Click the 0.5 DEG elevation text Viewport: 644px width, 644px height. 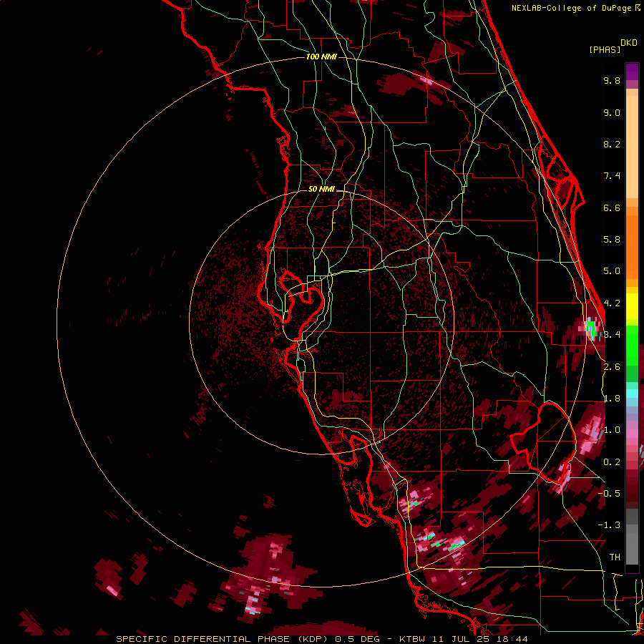[x=357, y=639]
